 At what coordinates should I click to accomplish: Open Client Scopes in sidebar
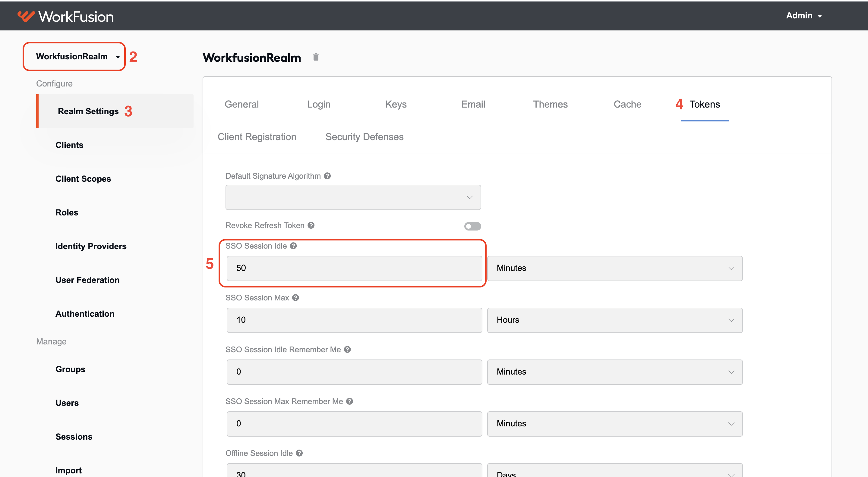83,179
